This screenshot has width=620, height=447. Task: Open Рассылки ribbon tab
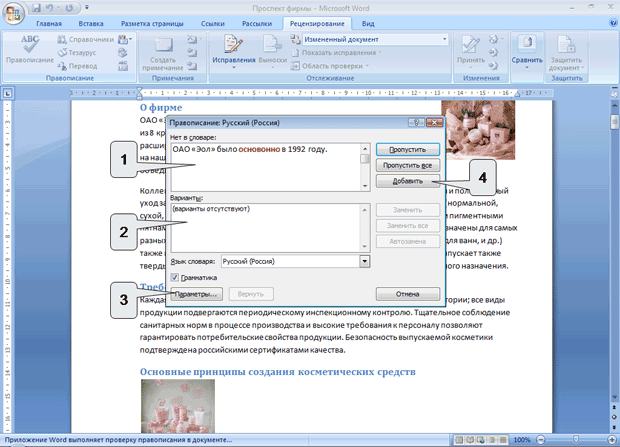pos(257,23)
